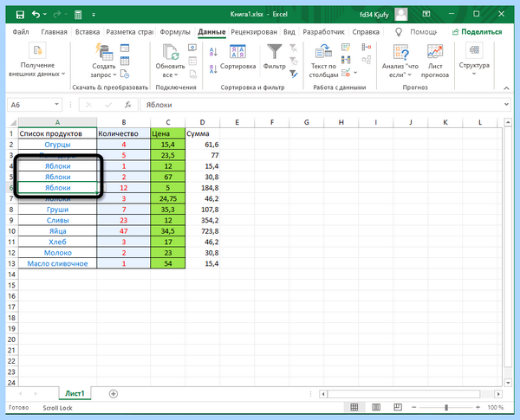Click the Помощь lightbulb search
This screenshot has width=520, height=420.
point(416,32)
